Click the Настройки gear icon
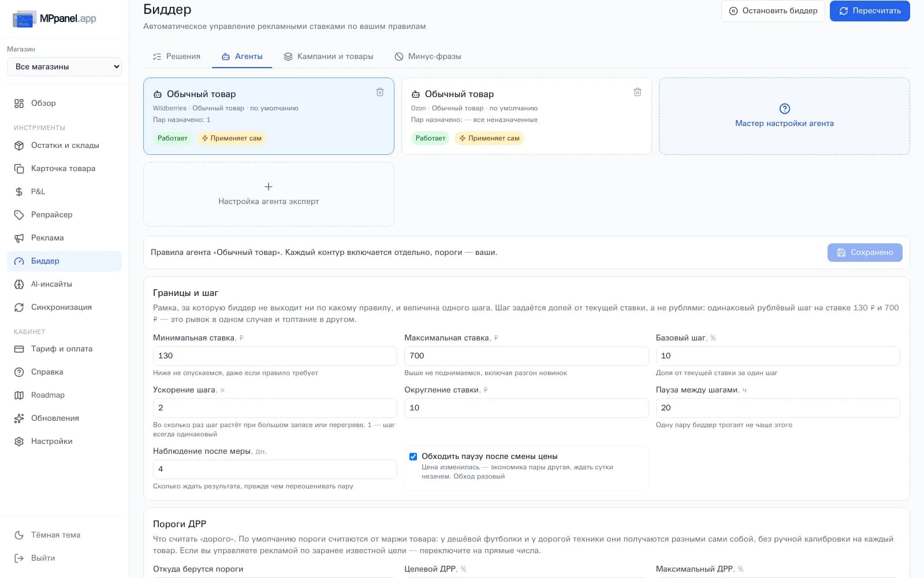 coord(19,442)
